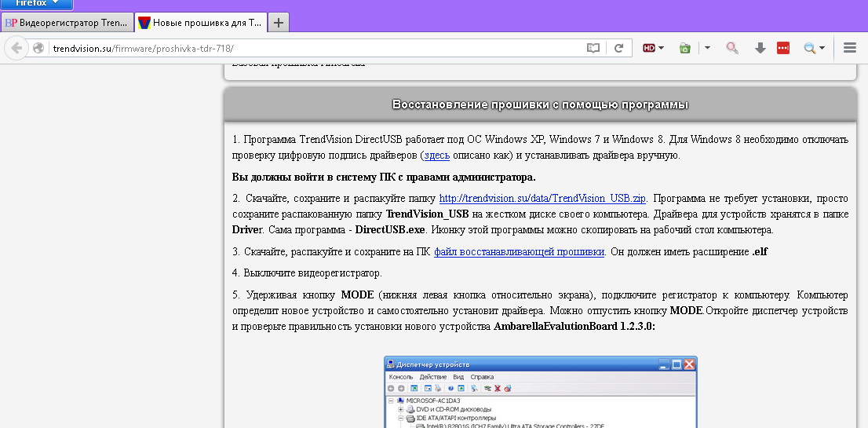Viewport: 868px width, 428px height.
Task: Click the address bar URL field
Action: [314, 49]
